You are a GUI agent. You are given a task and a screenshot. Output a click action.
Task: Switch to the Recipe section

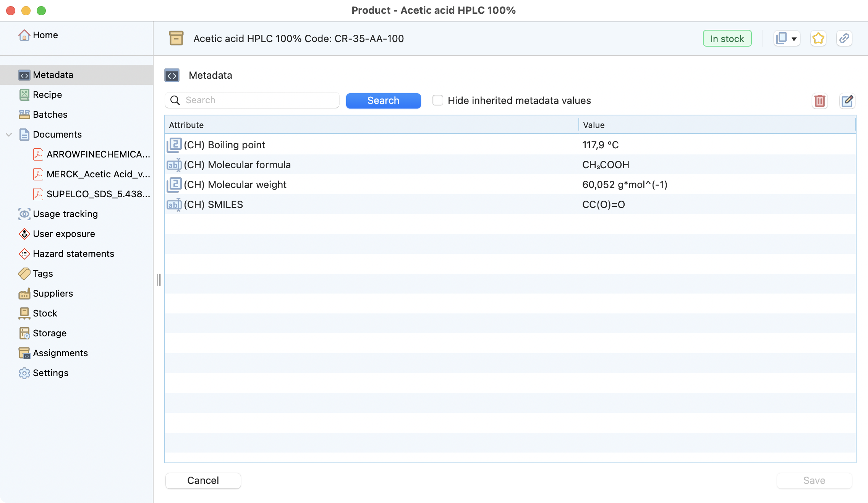(47, 95)
